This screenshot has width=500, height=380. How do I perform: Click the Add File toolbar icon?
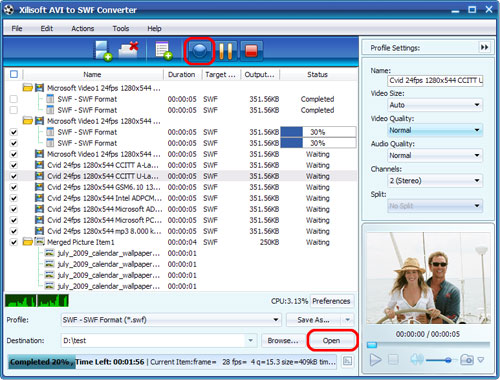point(103,51)
